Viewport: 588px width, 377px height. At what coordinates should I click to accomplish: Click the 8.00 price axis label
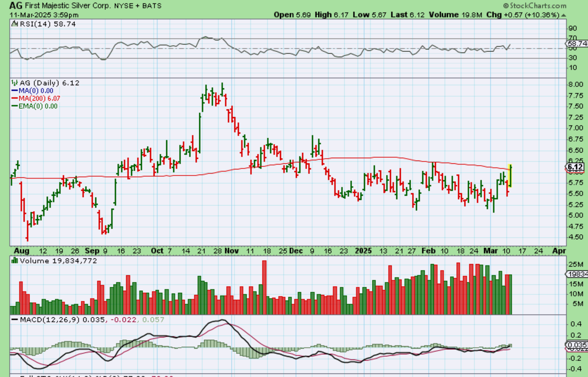[x=576, y=85]
